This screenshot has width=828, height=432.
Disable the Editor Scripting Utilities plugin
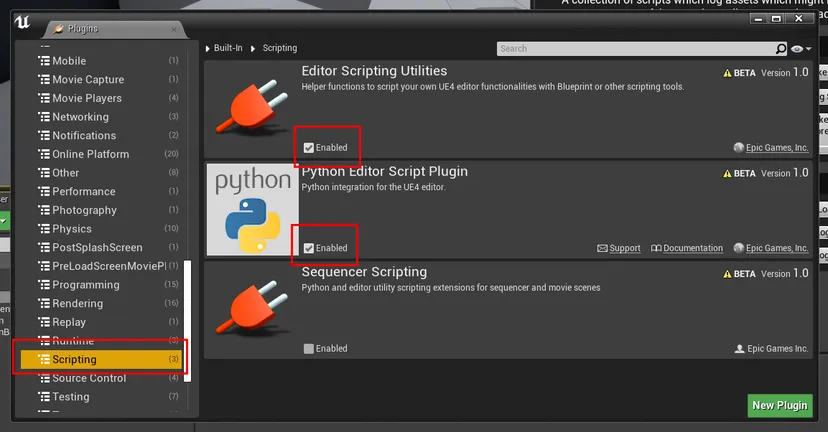[x=309, y=148]
